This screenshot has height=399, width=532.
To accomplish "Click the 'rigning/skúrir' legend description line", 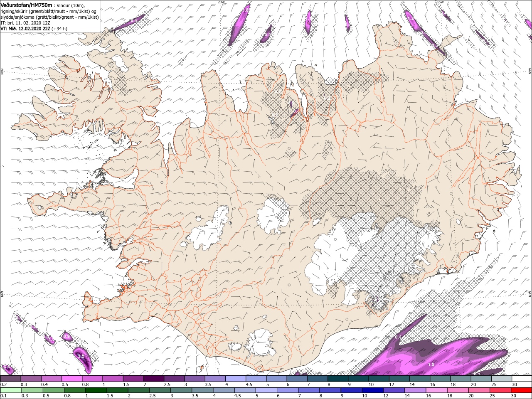I will [49, 11].
